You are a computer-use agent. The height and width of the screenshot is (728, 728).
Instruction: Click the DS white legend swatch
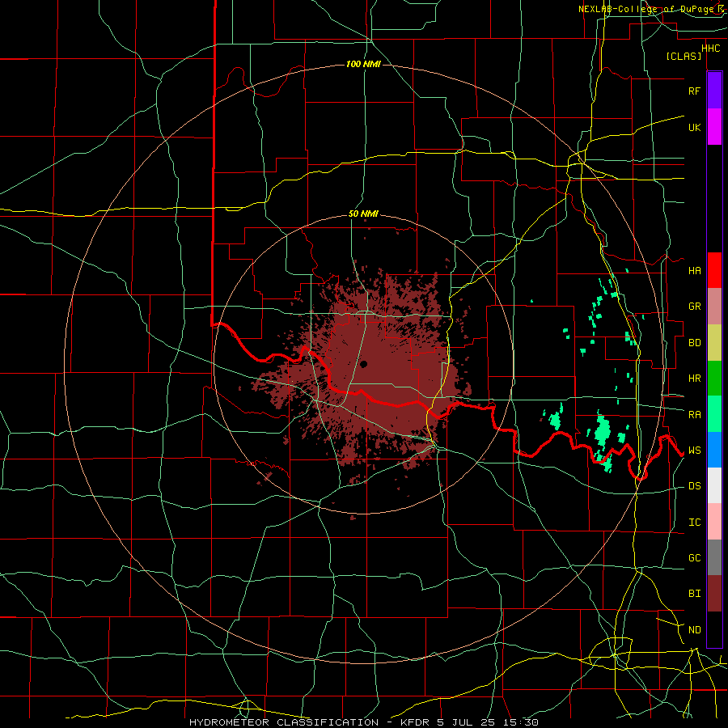point(714,485)
